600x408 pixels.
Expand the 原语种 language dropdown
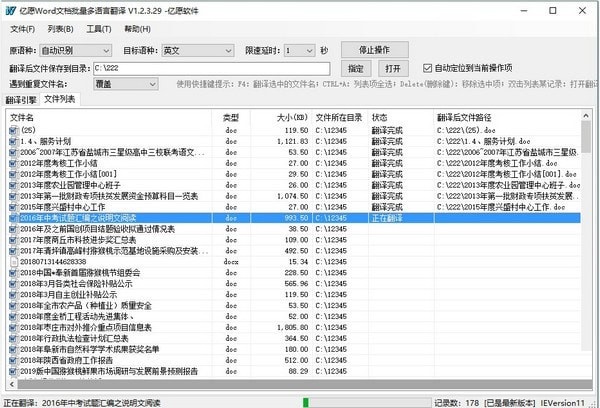(x=76, y=51)
